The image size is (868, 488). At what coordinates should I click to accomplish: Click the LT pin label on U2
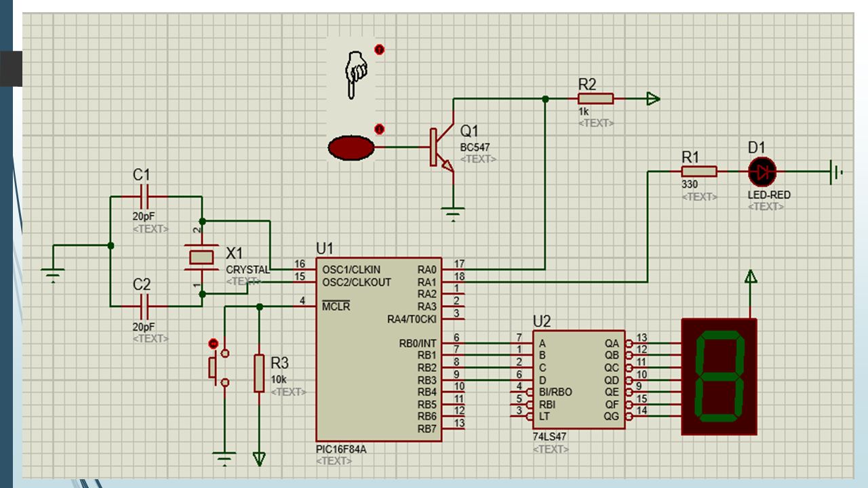pos(543,416)
